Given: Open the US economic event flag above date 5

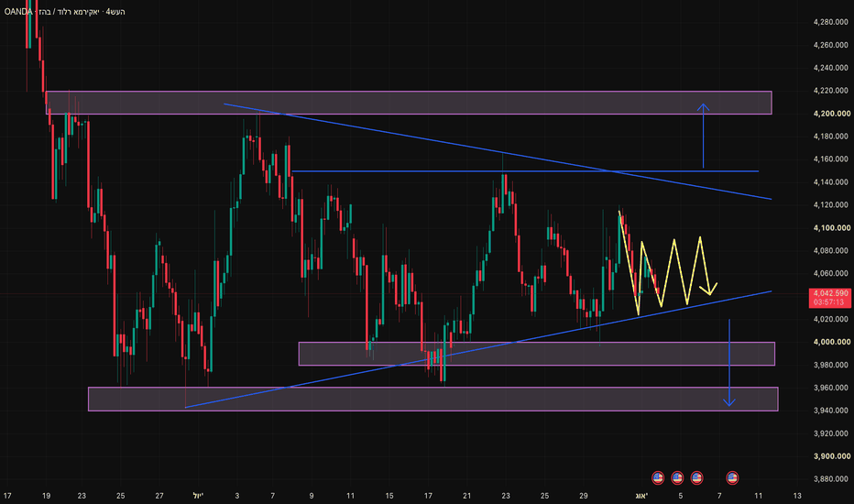Looking at the screenshot, I should 677,477.
